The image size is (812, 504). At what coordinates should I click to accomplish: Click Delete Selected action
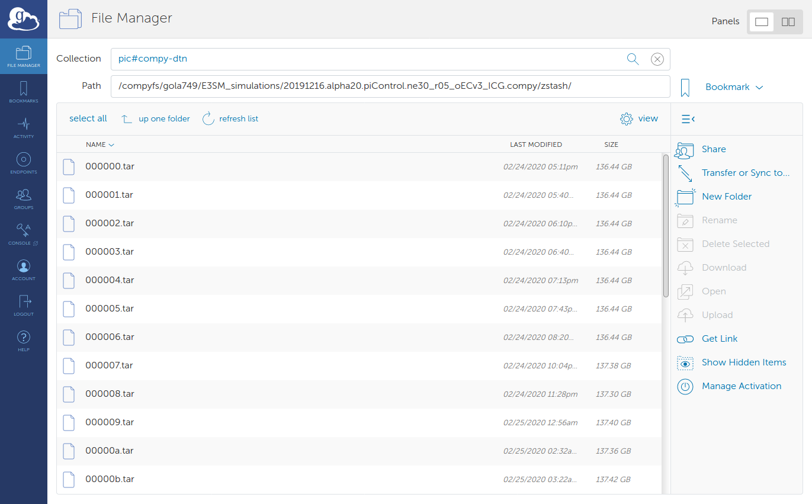736,244
